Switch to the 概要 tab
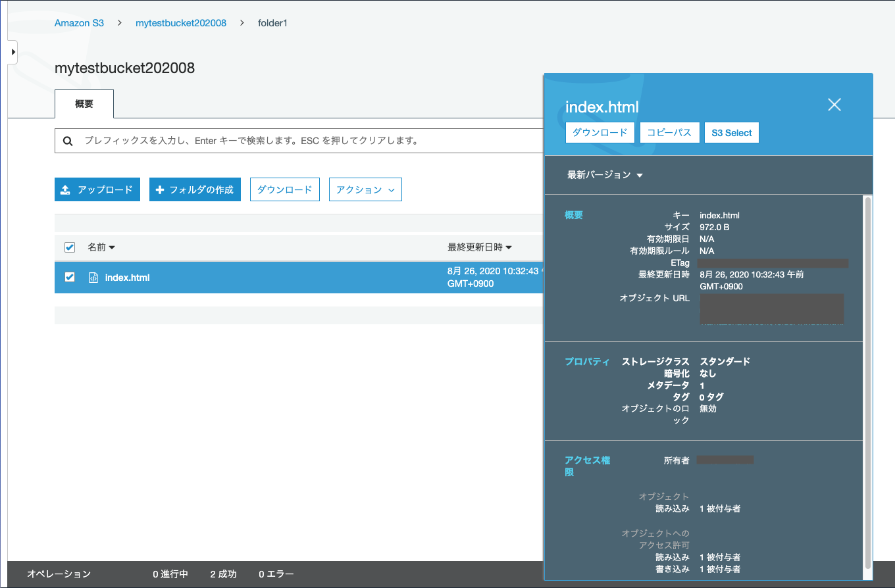This screenshot has width=895, height=588. (x=84, y=104)
